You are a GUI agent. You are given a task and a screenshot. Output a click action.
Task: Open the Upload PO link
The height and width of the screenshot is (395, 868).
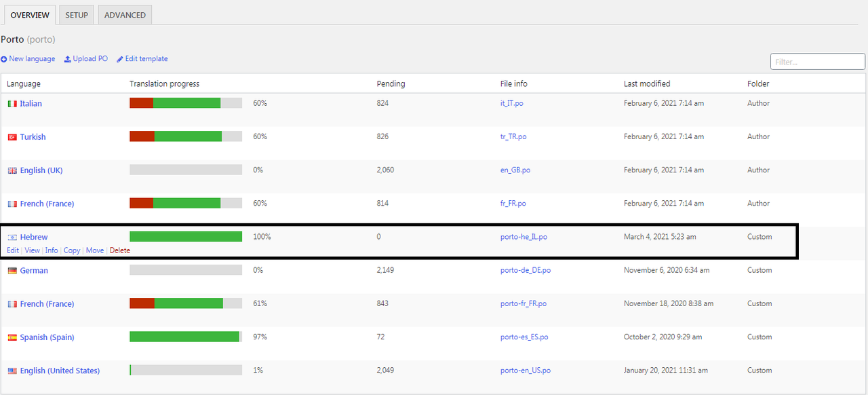click(86, 59)
